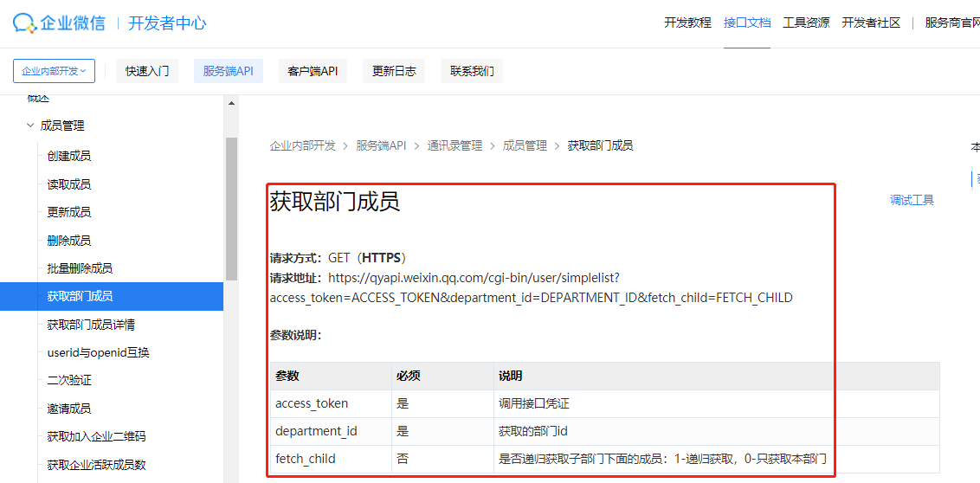The height and width of the screenshot is (483, 980).
Task: Open 获取加入企业二维码 in the sidebar
Action: click(x=96, y=436)
